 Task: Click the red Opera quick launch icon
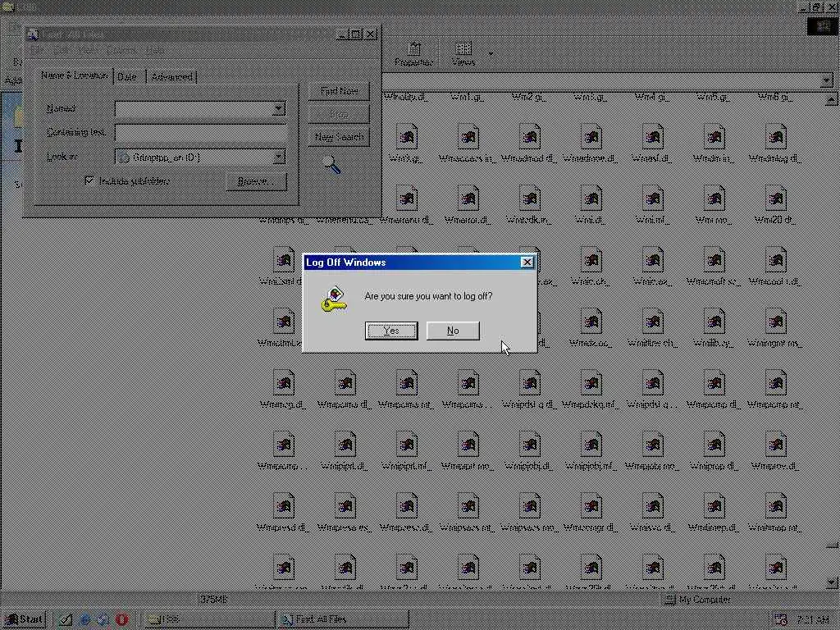[122, 620]
